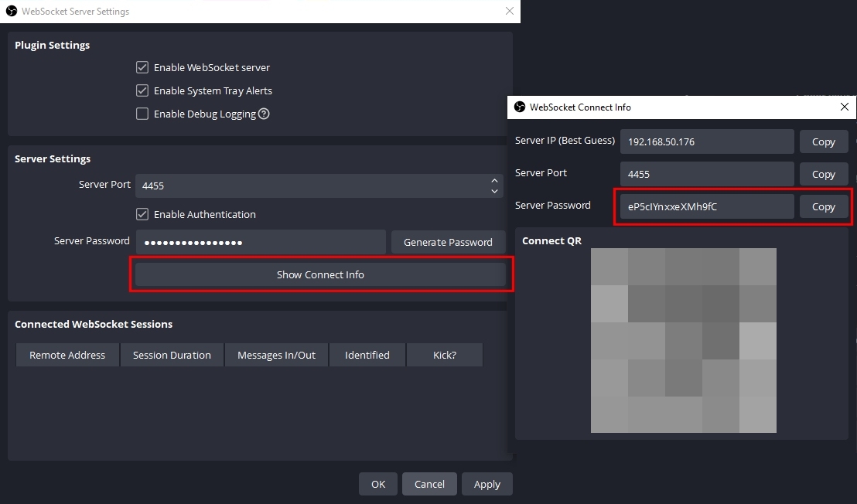Select the Remote Address column header

[x=67, y=355]
